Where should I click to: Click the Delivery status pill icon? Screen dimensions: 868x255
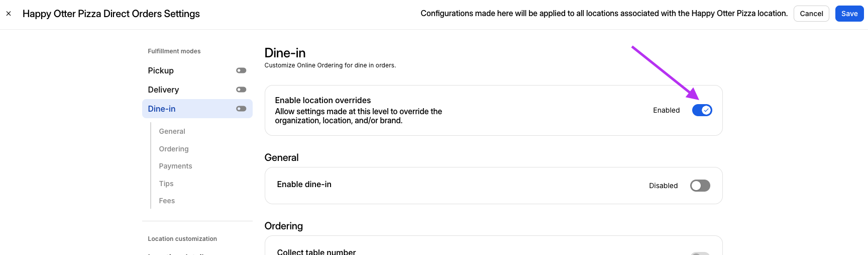click(x=241, y=90)
